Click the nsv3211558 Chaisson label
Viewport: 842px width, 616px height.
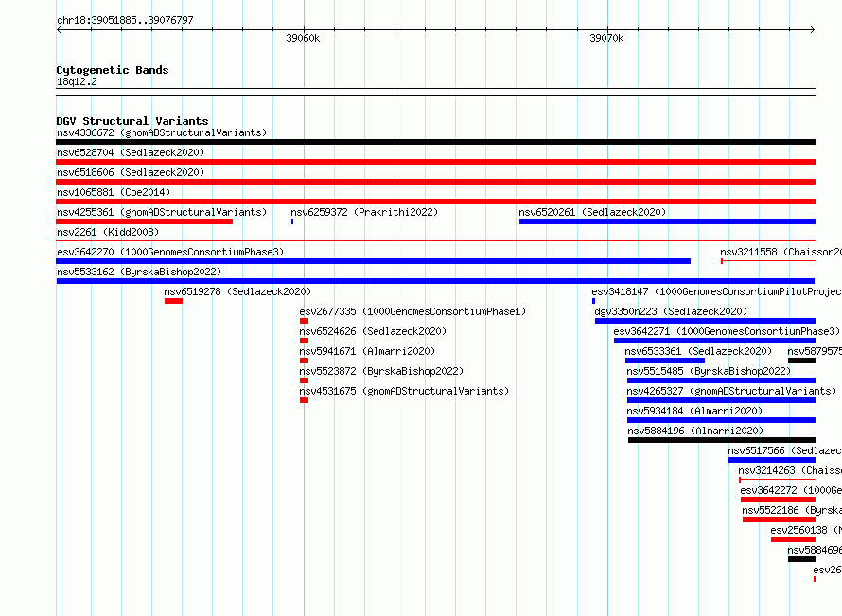coord(781,252)
